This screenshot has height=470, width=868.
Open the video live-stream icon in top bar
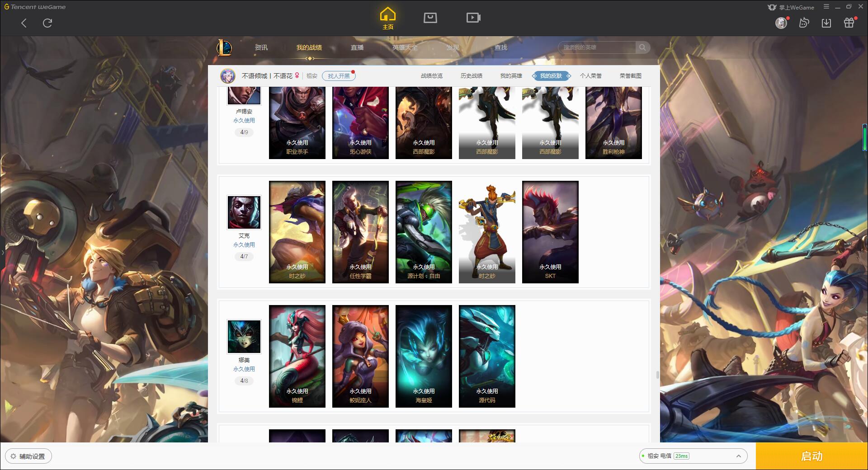[473, 18]
